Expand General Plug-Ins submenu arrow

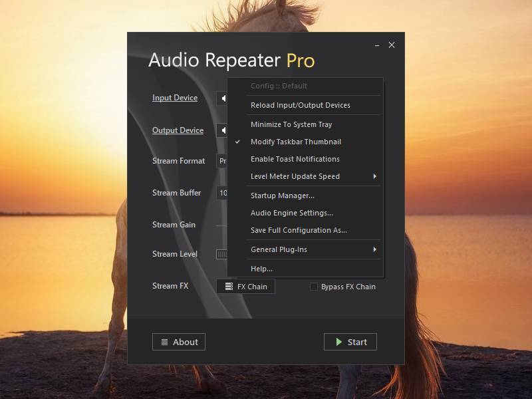[374, 250]
